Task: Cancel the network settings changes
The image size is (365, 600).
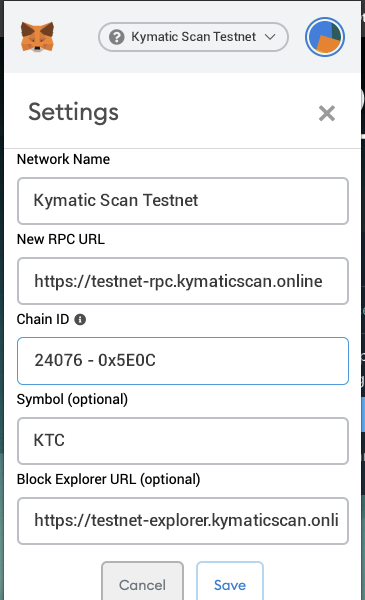Action: [142, 581]
